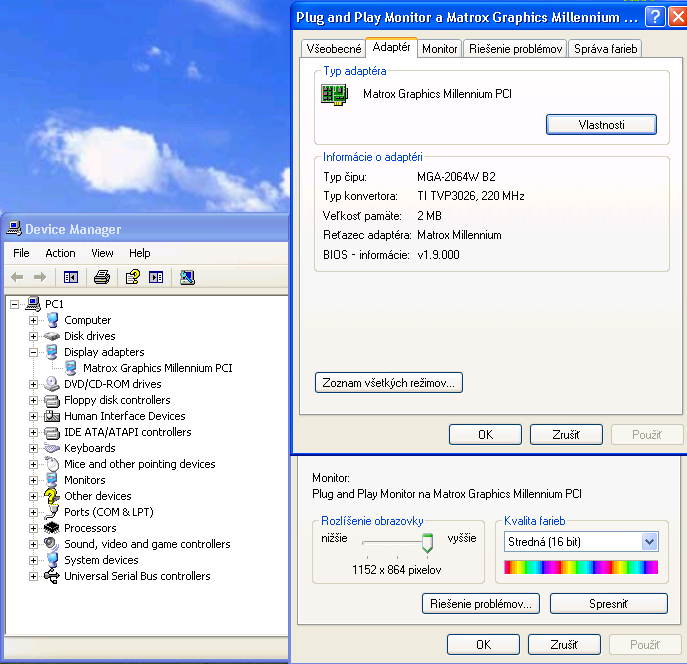Switch to the Správa farieb tab
The width and height of the screenshot is (687, 664).
605,48
